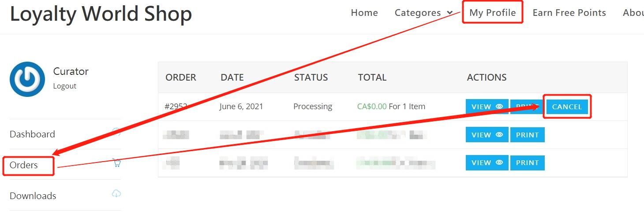Click the Logout link under Curator

65,86
